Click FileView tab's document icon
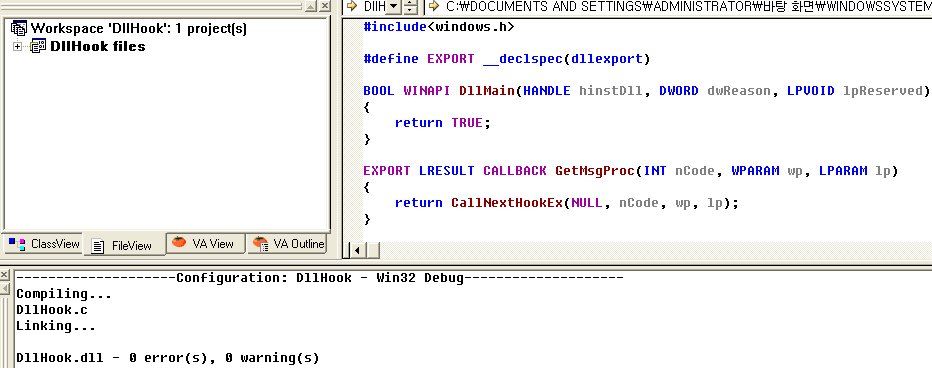The width and height of the screenshot is (932, 368). (x=98, y=246)
